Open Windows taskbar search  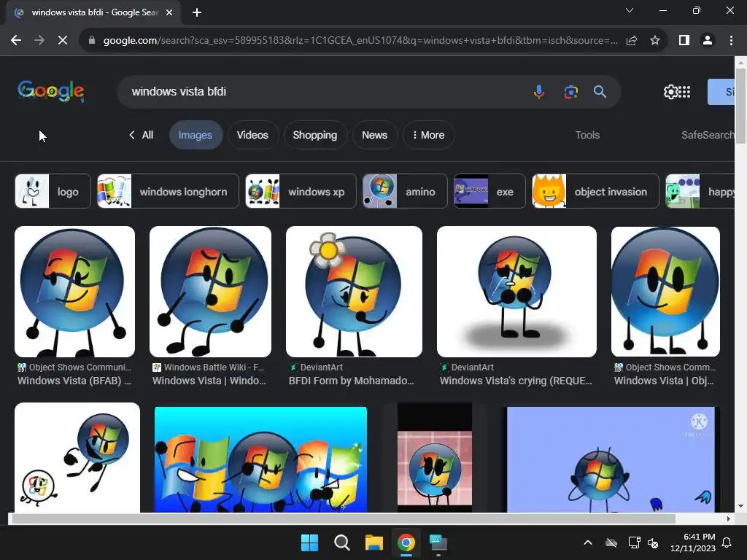click(341, 542)
